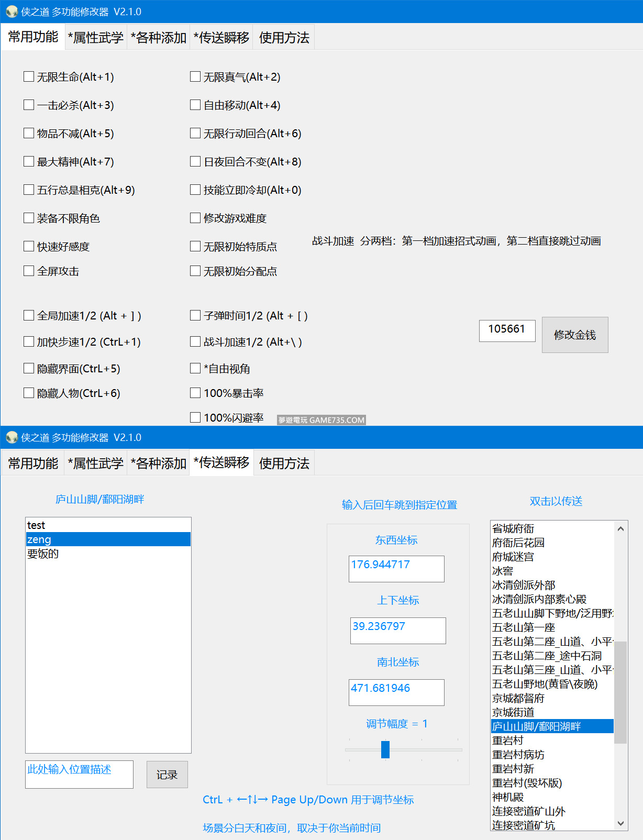The width and height of the screenshot is (643, 840).
Task: Toggle 全屏攻击 checkbox
Action: (x=29, y=271)
